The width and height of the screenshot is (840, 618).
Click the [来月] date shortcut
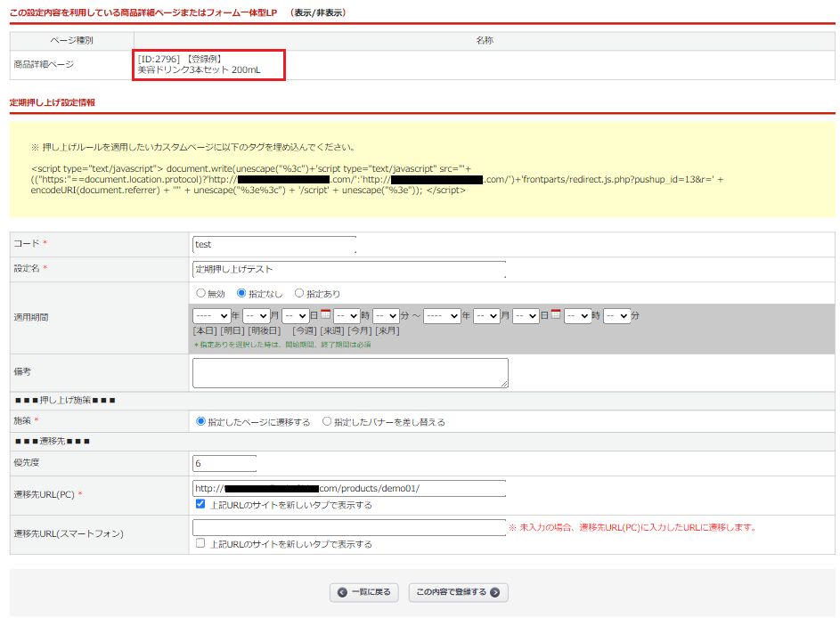[387, 331]
